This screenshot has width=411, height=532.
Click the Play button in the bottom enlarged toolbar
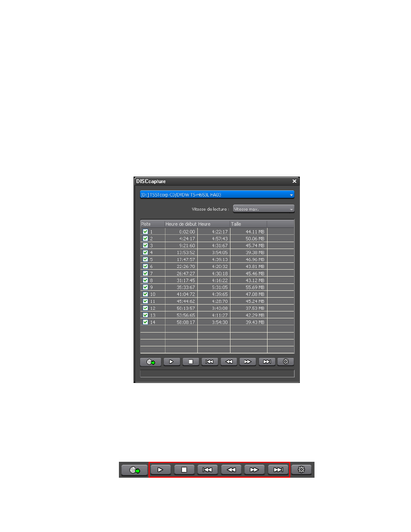click(x=160, y=470)
